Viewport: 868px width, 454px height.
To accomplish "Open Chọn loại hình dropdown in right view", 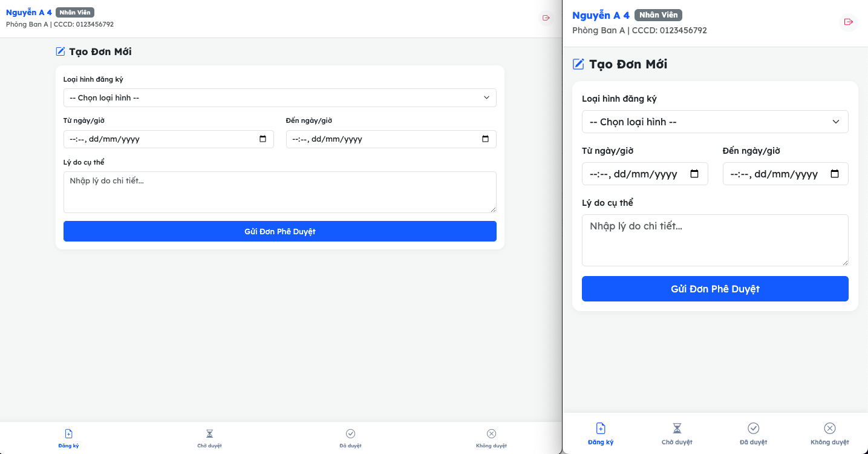I will (x=715, y=122).
